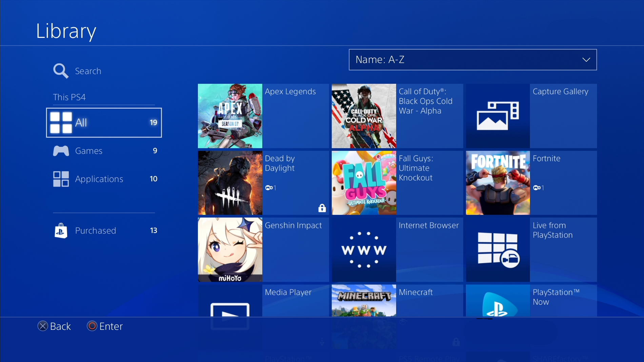The width and height of the screenshot is (644, 362).
Task: Click the Library page heading
Action: point(66,31)
